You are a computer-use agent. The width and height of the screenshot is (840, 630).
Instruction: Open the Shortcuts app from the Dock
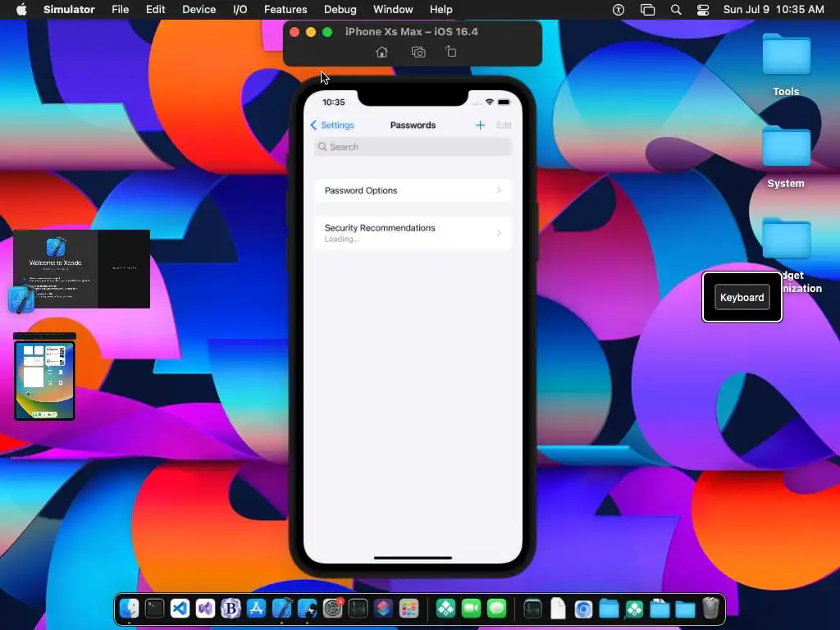[384, 609]
